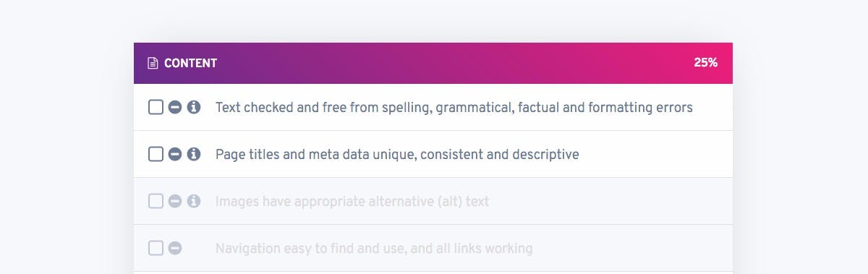
Task: Tick the page titles and meta data checkbox
Action: [x=156, y=154]
